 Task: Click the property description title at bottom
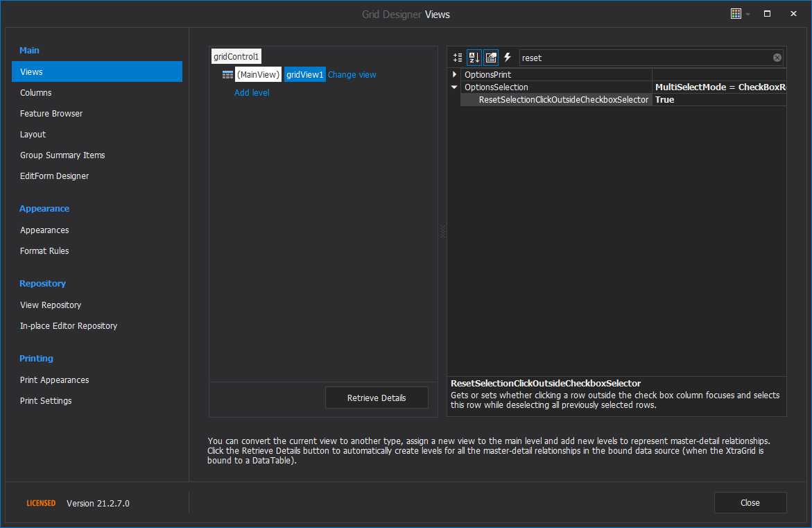(546, 384)
